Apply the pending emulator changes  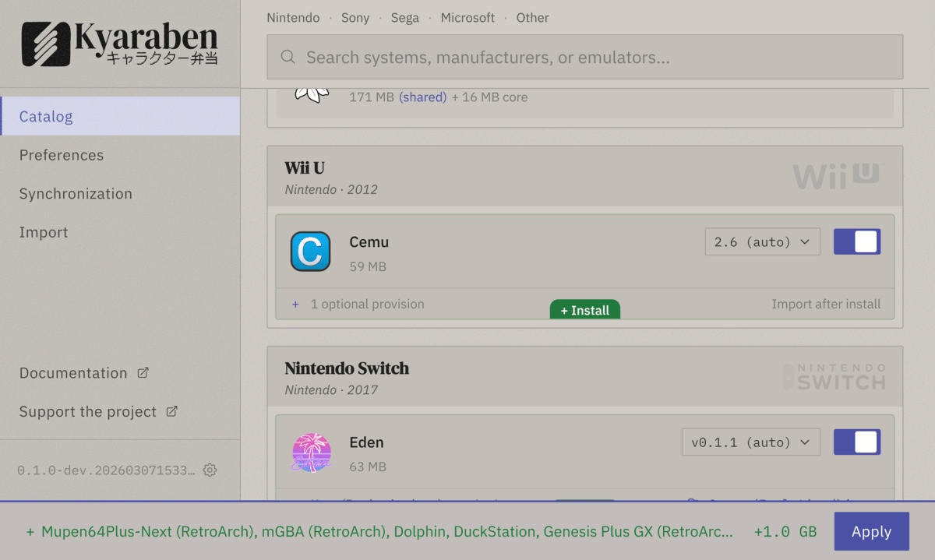(871, 531)
